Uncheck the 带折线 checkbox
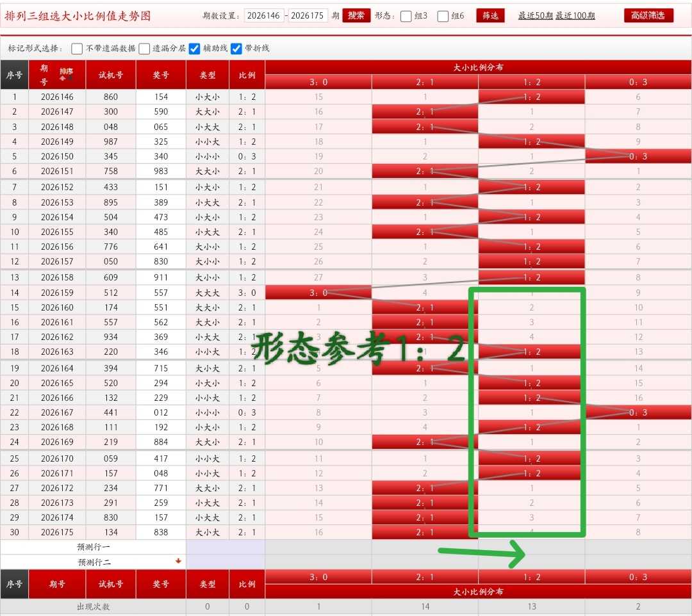 (x=236, y=49)
